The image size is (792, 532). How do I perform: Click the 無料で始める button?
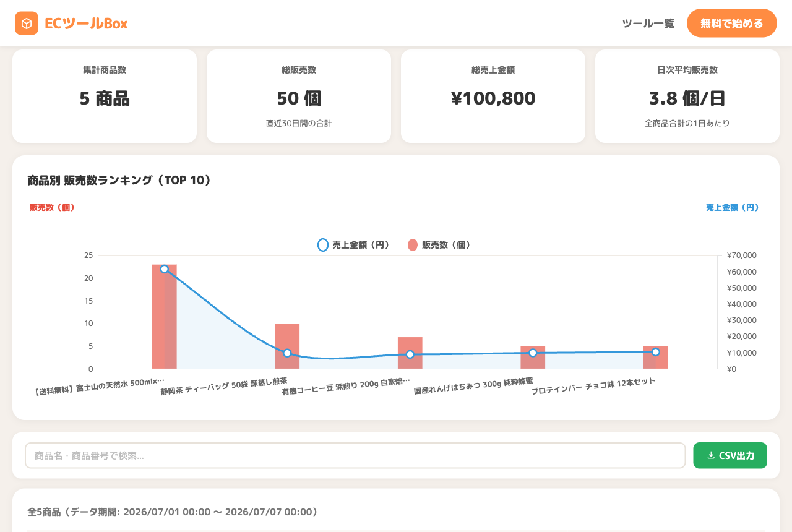732,24
